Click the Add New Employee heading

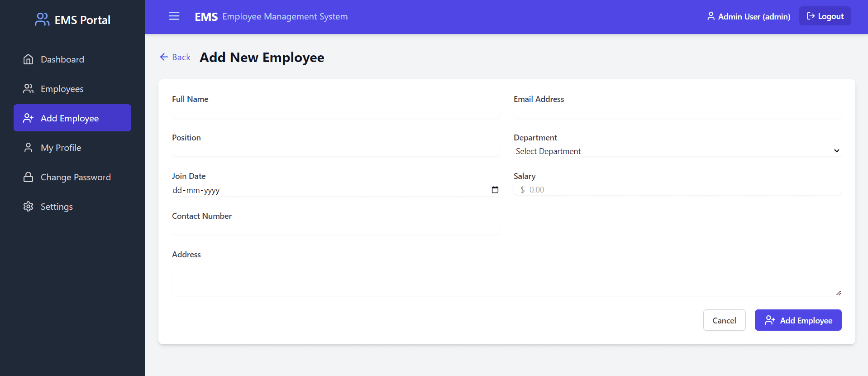click(262, 58)
